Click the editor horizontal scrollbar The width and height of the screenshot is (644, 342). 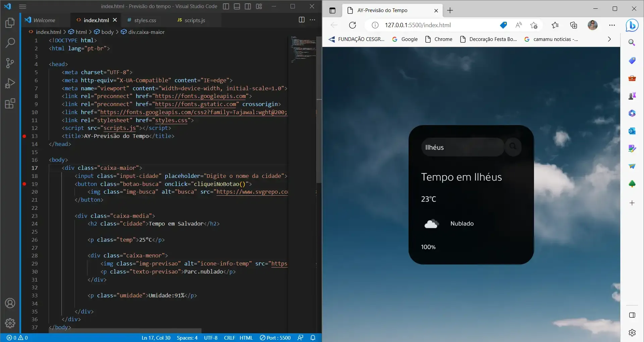tap(125, 331)
